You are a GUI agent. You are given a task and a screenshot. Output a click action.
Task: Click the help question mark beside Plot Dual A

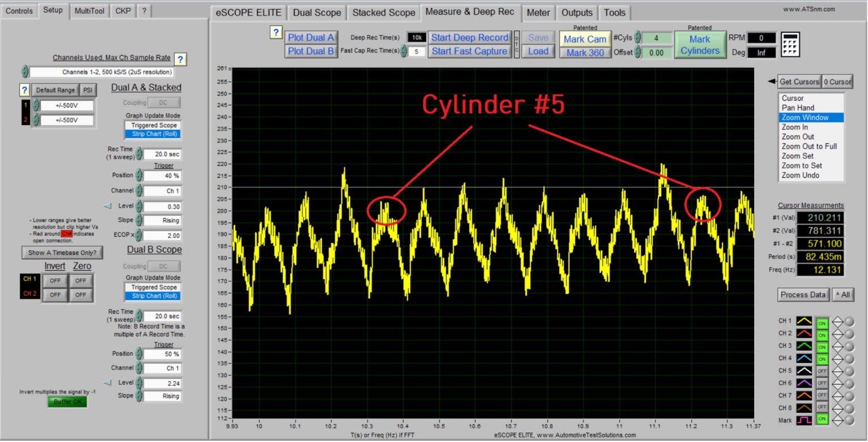tap(277, 33)
